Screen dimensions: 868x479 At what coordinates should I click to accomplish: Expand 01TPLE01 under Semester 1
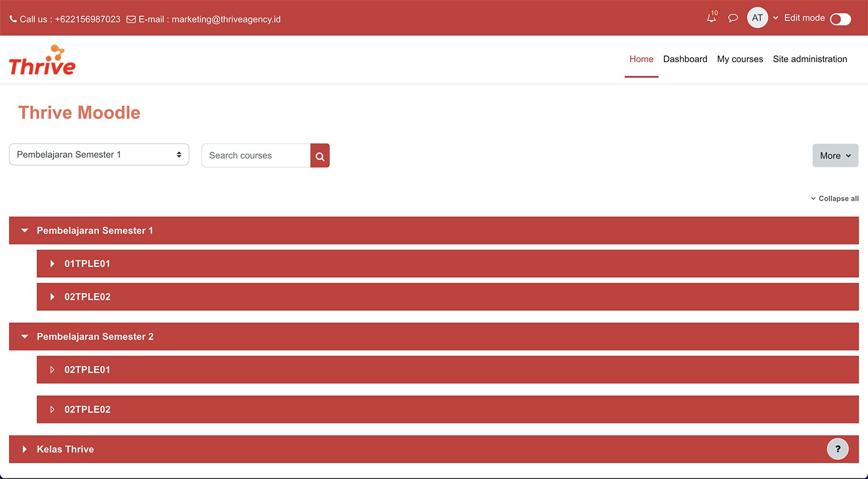coord(52,264)
